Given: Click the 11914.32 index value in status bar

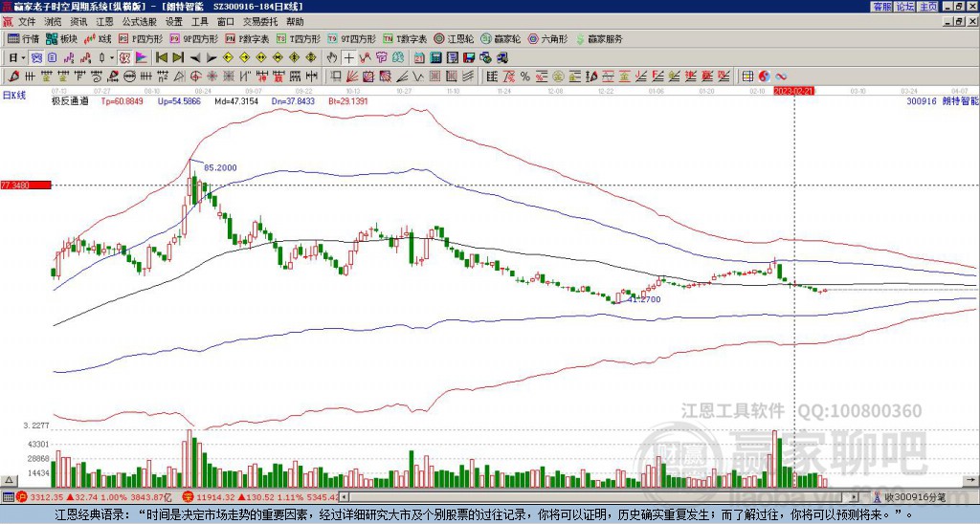Looking at the screenshot, I should 214,497.
